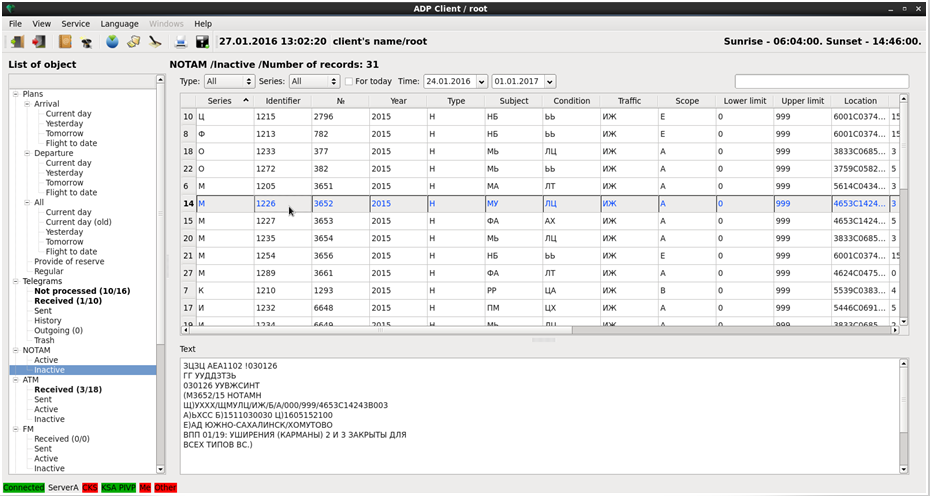Screen dimensions: 930x496
Task: Click the red CKS status indicator
Action: 89,488
